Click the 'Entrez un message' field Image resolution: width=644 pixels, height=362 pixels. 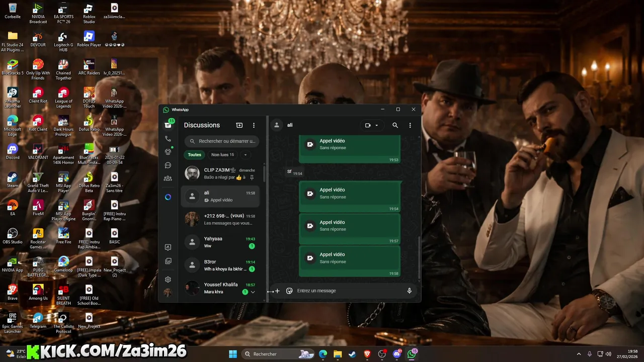(349, 291)
